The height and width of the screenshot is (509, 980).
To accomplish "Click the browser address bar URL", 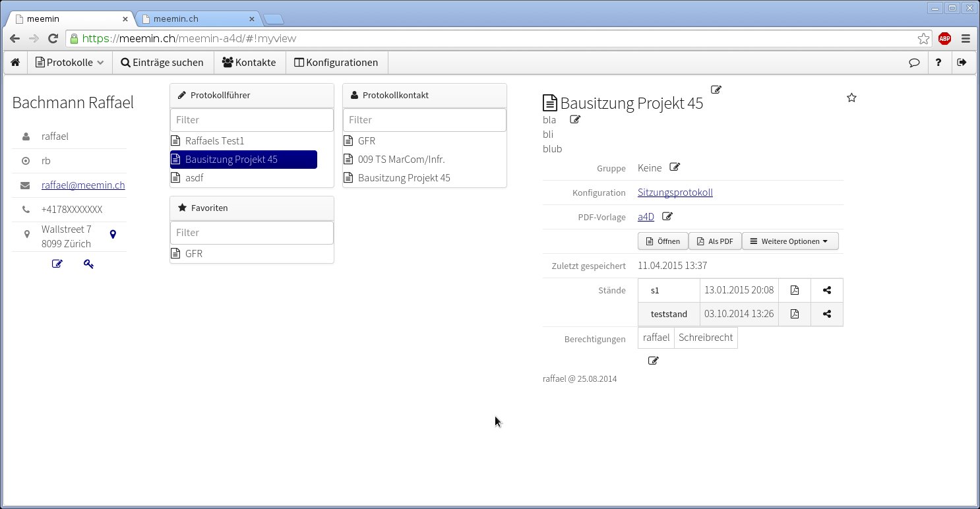I will (x=188, y=39).
